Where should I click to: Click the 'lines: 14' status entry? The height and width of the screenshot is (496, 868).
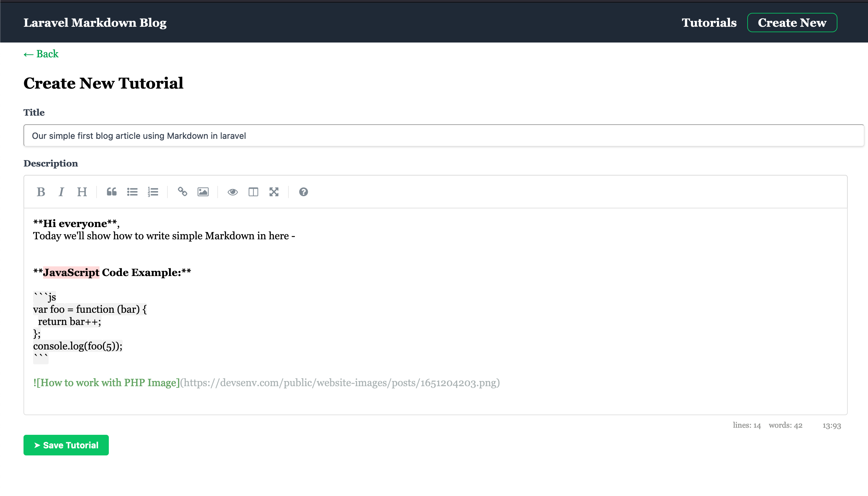click(x=747, y=425)
